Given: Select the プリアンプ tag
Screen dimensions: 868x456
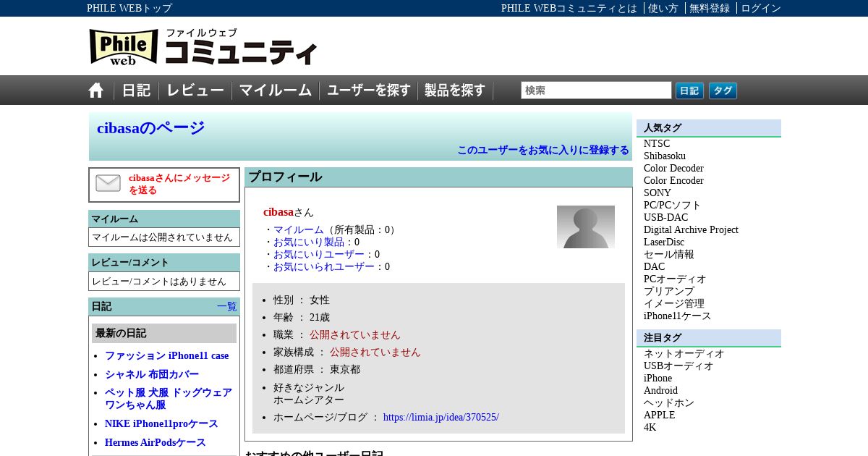Looking at the screenshot, I should [x=669, y=291].
